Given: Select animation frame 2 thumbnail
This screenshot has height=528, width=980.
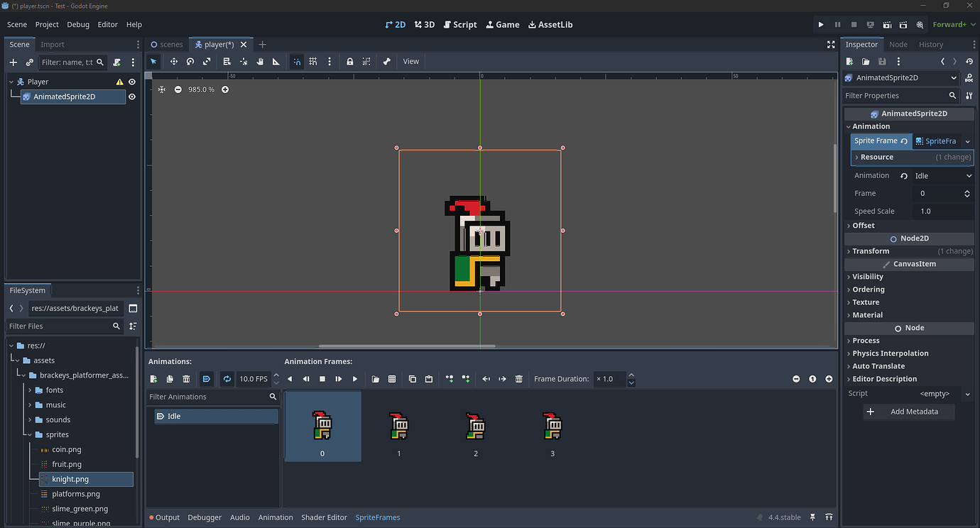Looking at the screenshot, I should tap(476, 427).
